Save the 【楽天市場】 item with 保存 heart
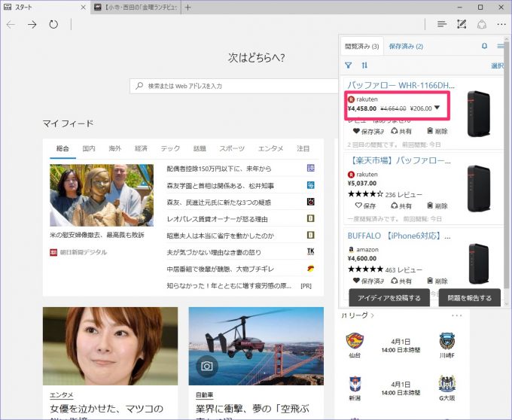 [x=365, y=206]
